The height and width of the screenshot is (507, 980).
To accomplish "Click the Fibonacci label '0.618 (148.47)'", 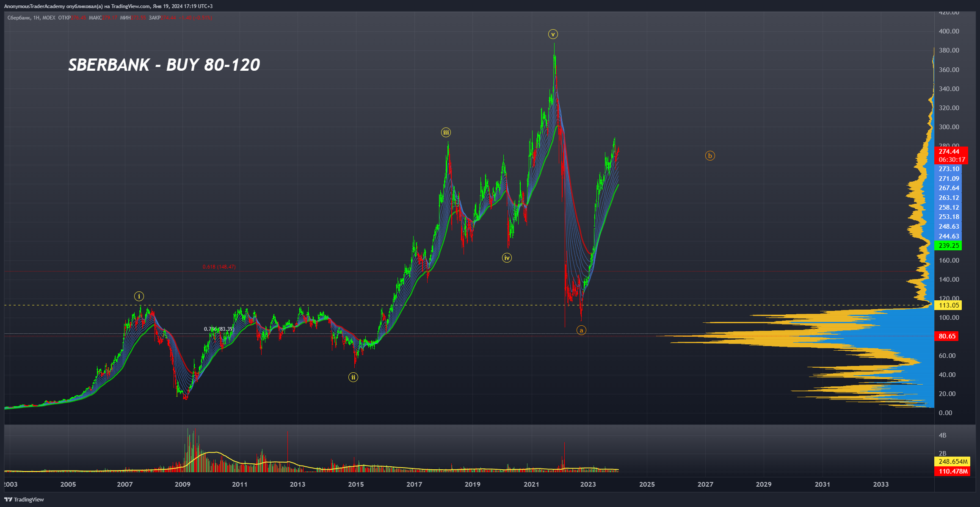I will click(219, 267).
